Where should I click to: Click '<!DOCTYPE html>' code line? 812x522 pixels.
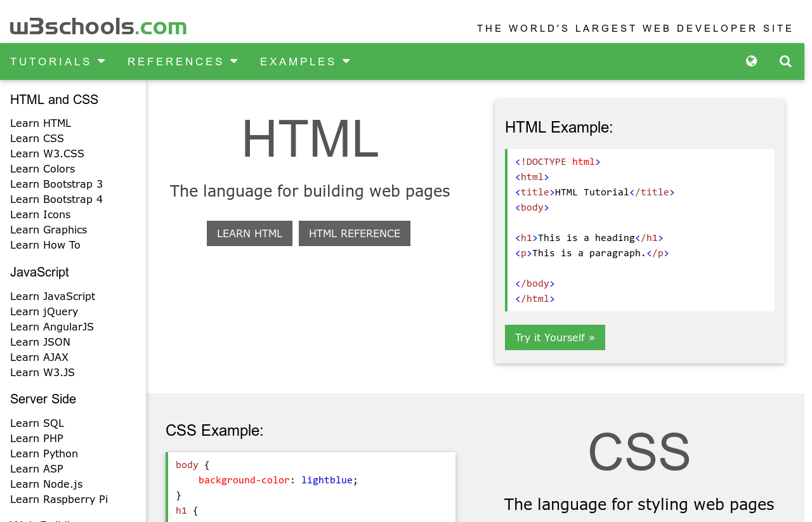(558, 162)
